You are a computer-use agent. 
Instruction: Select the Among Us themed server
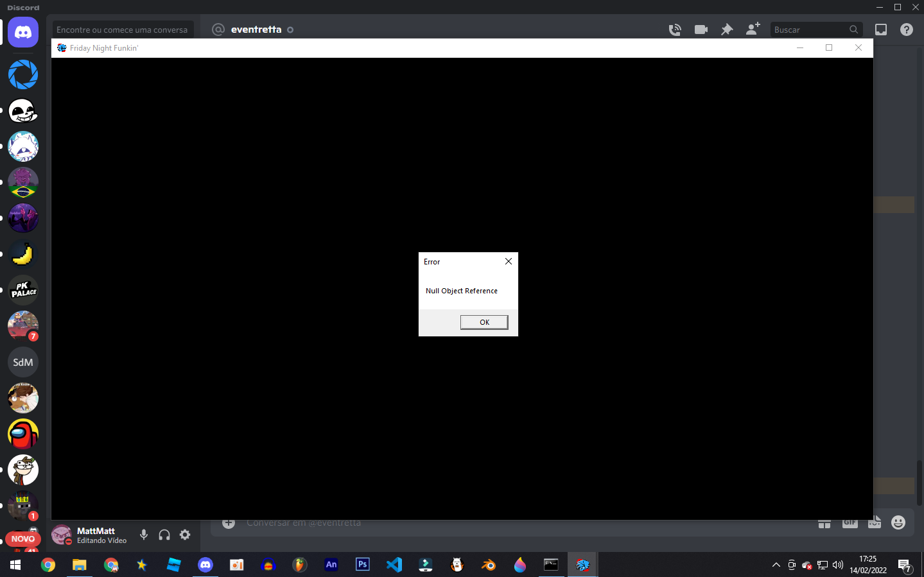[x=22, y=433]
